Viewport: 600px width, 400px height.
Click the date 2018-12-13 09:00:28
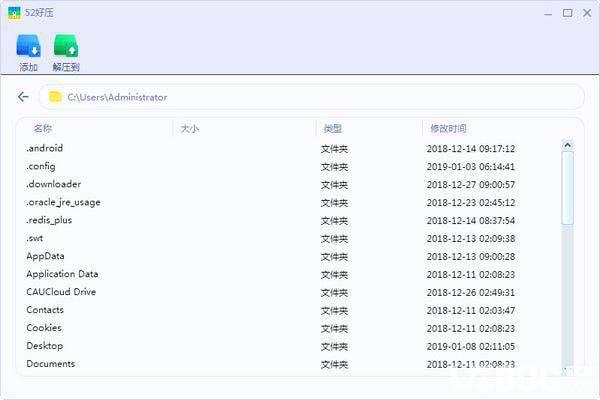(x=471, y=256)
